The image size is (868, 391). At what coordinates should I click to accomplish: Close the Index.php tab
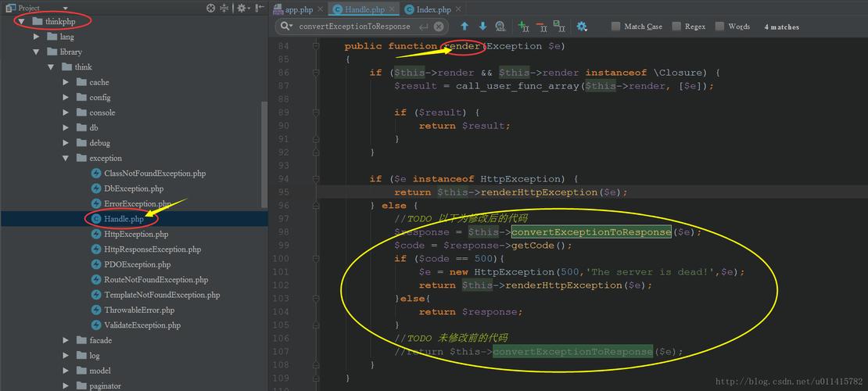click(457, 10)
